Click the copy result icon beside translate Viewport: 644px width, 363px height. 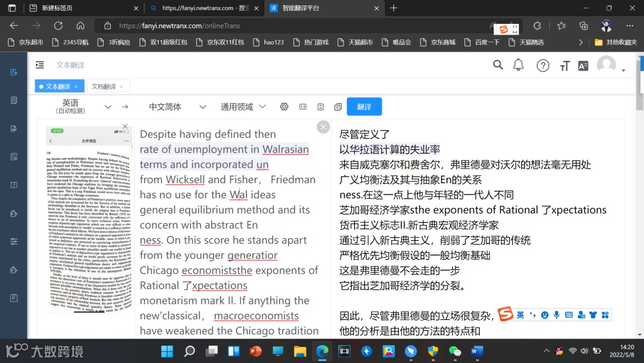[x=338, y=107]
